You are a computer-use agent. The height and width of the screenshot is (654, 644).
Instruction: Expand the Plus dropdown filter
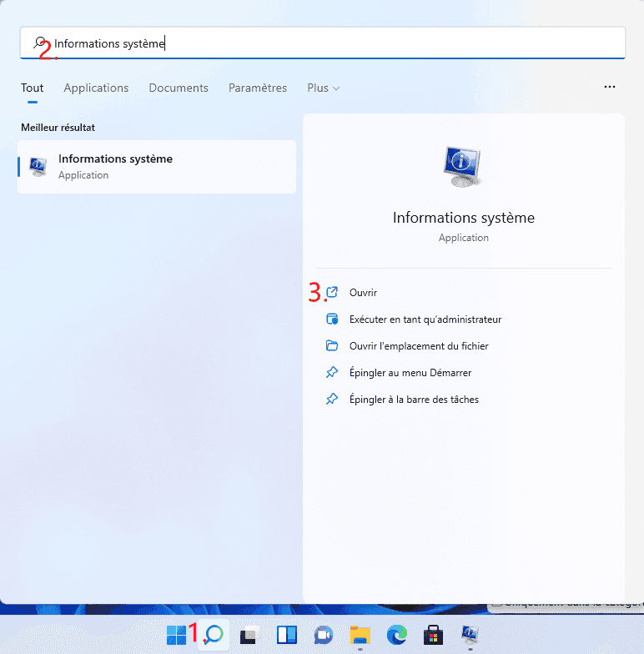[324, 88]
